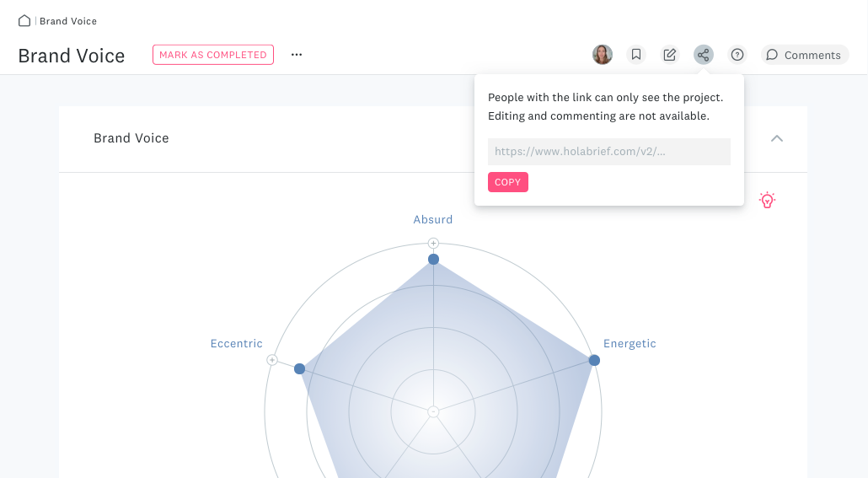
Task: Click the chart center minus marker
Action: pos(433,412)
